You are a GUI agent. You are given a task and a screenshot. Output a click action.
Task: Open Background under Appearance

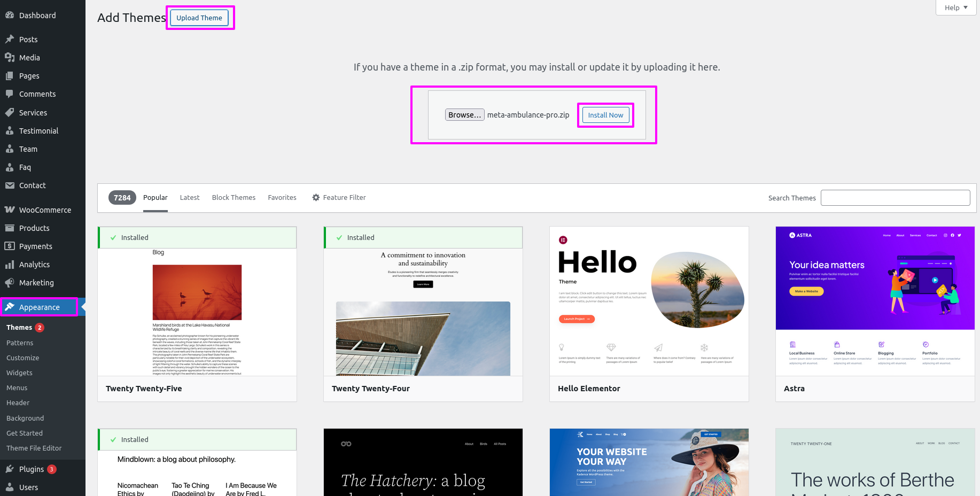(x=25, y=418)
